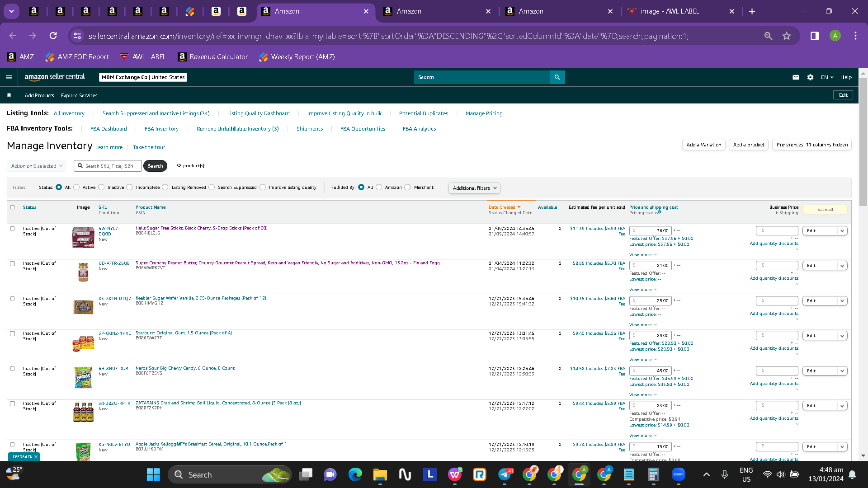Click the search magnifier button in header
868x488 pixels.
tap(557, 77)
